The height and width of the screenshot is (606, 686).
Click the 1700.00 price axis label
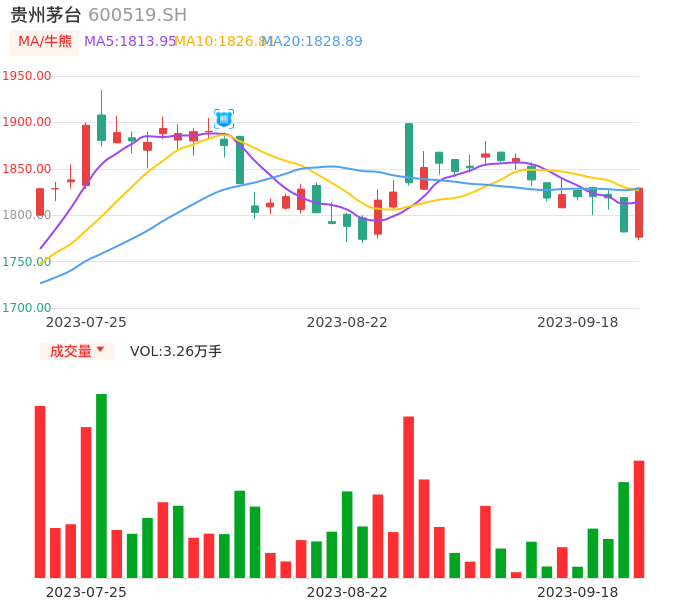pyautogui.click(x=26, y=308)
